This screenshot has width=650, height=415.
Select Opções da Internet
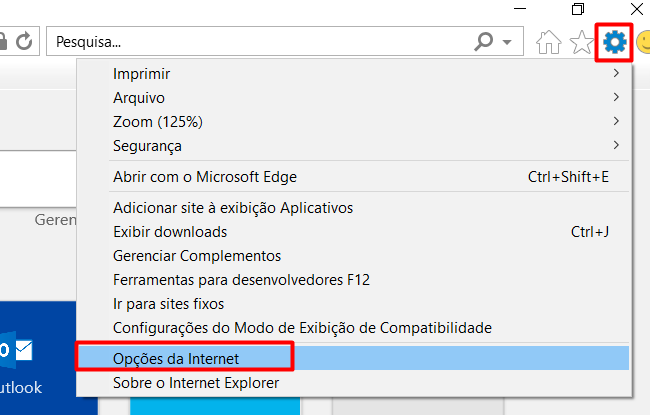coord(176,357)
